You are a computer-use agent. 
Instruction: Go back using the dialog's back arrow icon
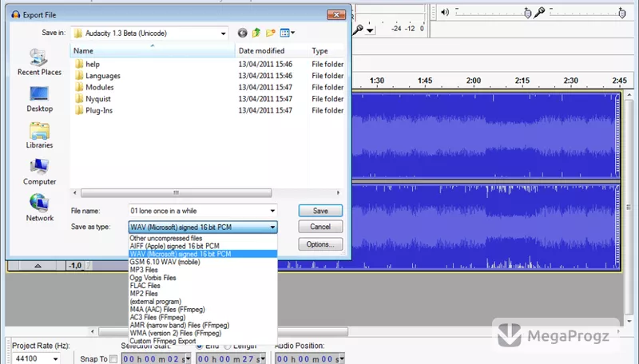(242, 33)
